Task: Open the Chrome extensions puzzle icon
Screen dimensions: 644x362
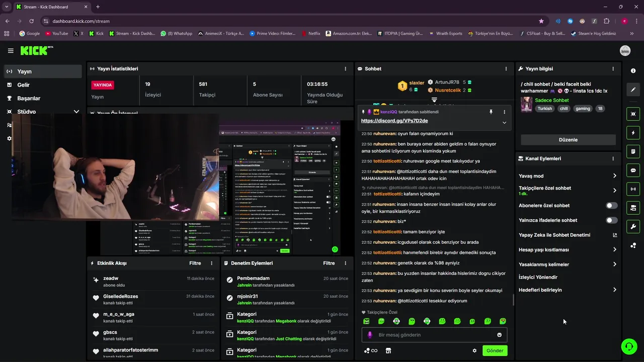Action: click(606, 21)
